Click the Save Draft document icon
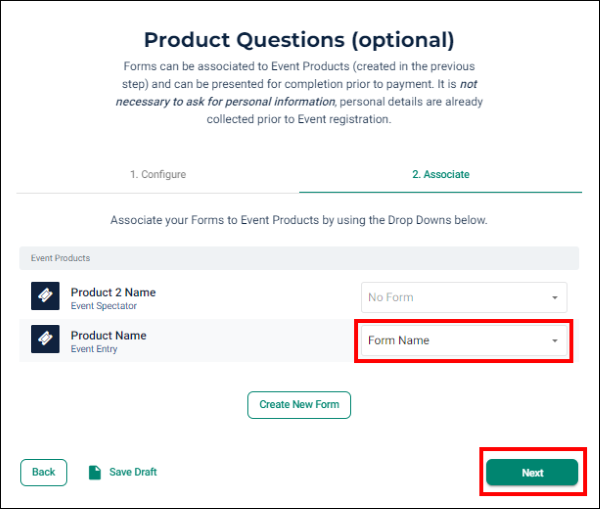The image size is (600, 509). (x=95, y=473)
